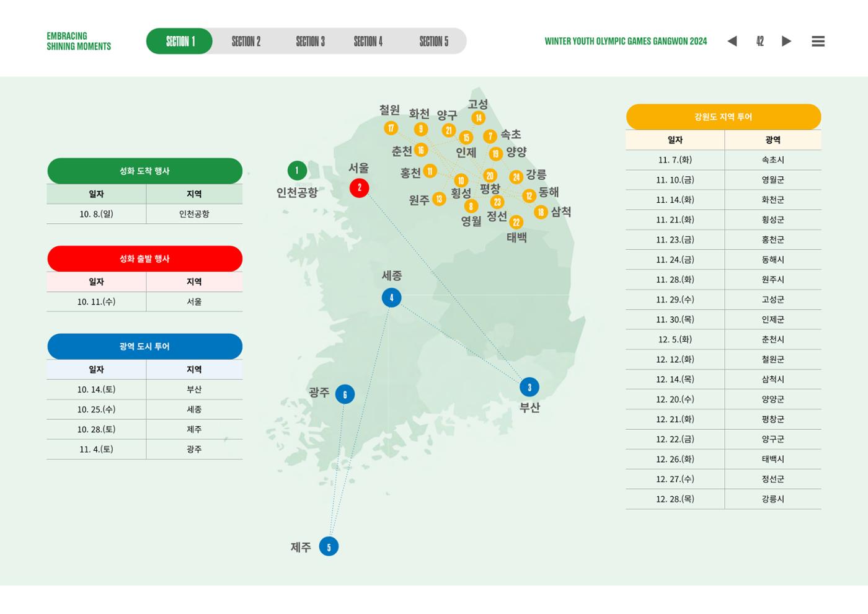Switch to the Section 3 tab

pyautogui.click(x=310, y=41)
